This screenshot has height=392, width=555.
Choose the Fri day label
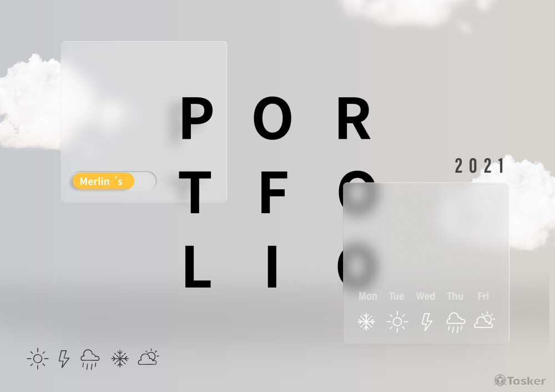483,296
